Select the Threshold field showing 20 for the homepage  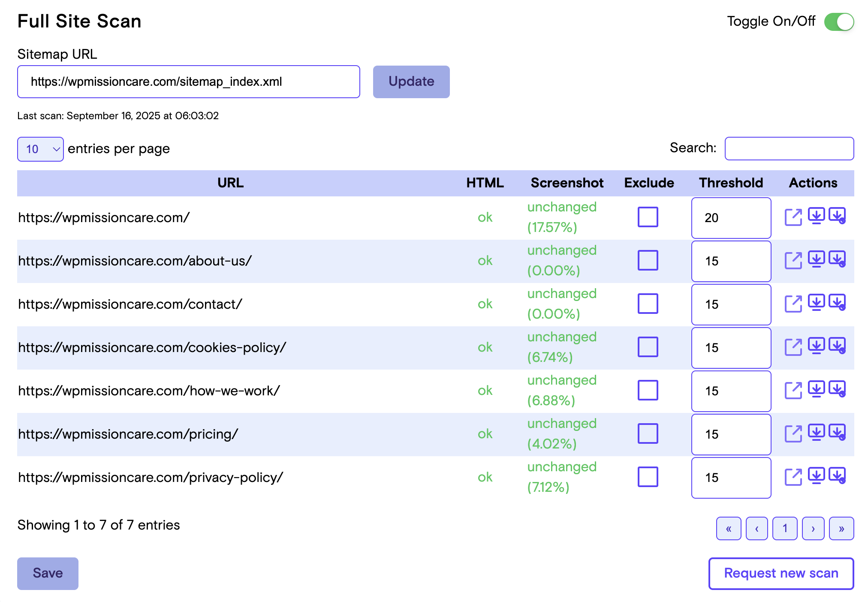pyautogui.click(x=731, y=217)
